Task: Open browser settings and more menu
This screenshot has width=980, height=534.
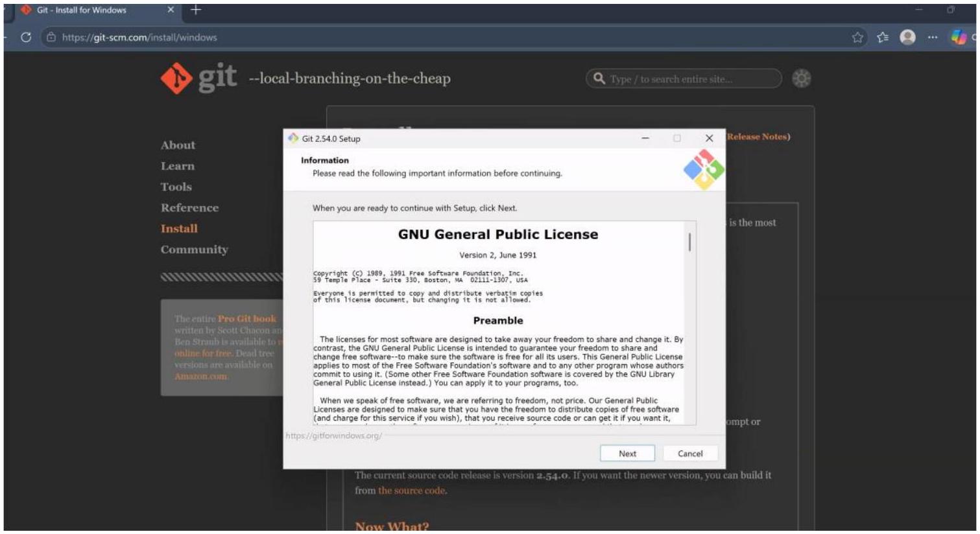Action: 932,37
